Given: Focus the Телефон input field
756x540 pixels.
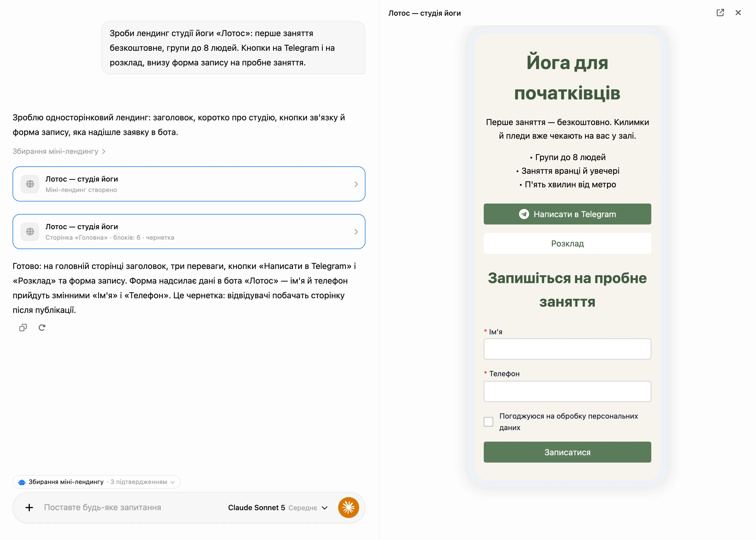Looking at the screenshot, I should pyautogui.click(x=567, y=391).
